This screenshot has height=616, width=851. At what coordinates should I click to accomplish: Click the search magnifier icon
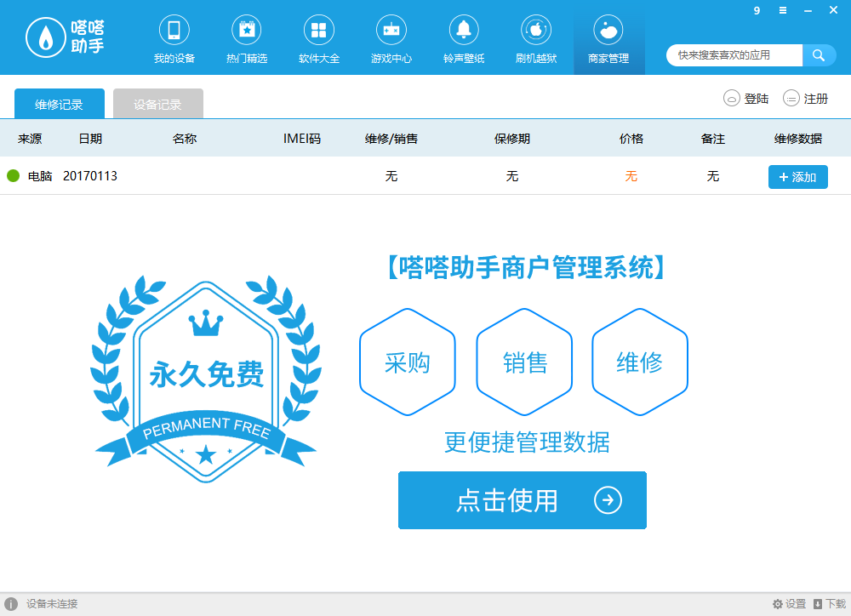click(819, 54)
